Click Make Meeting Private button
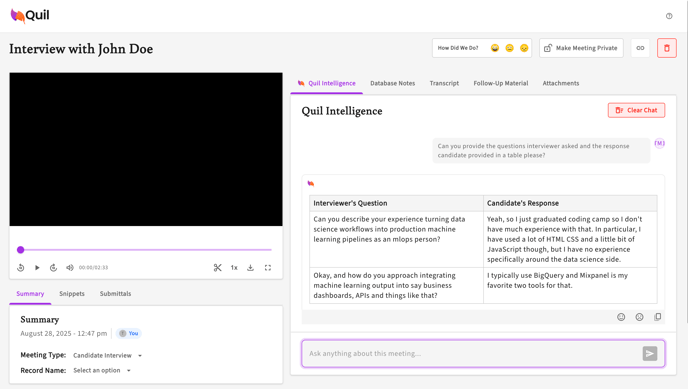Image resolution: width=688 pixels, height=389 pixels. point(581,48)
